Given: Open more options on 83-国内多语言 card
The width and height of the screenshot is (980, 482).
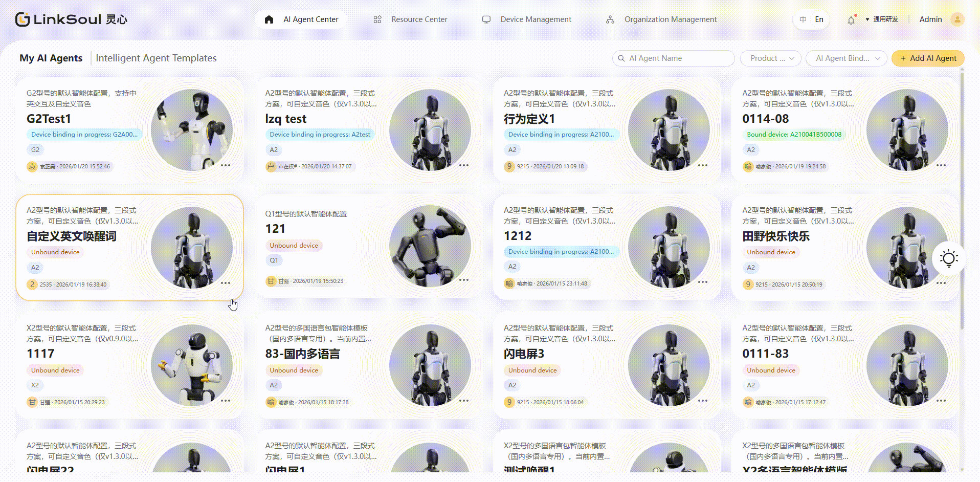Looking at the screenshot, I should coord(464,401).
